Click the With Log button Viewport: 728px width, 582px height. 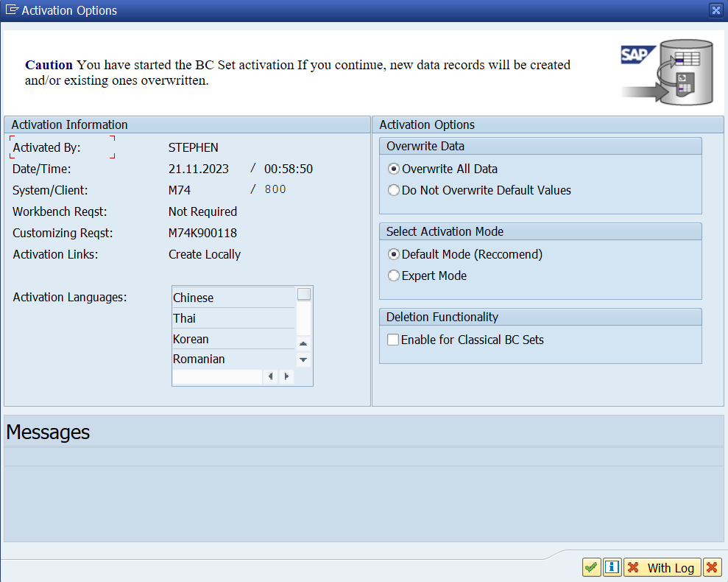click(x=662, y=567)
